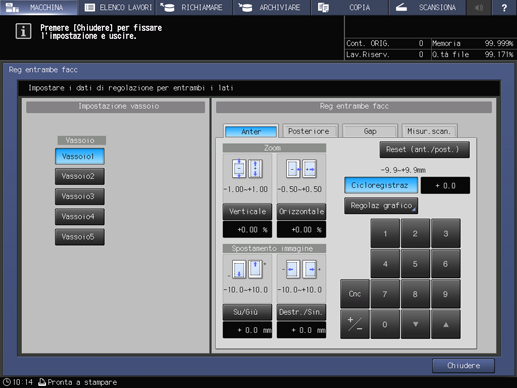Click the vertical zoom enlarge icon
The height and width of the screenshot is (388, 517).
(255, 169)
